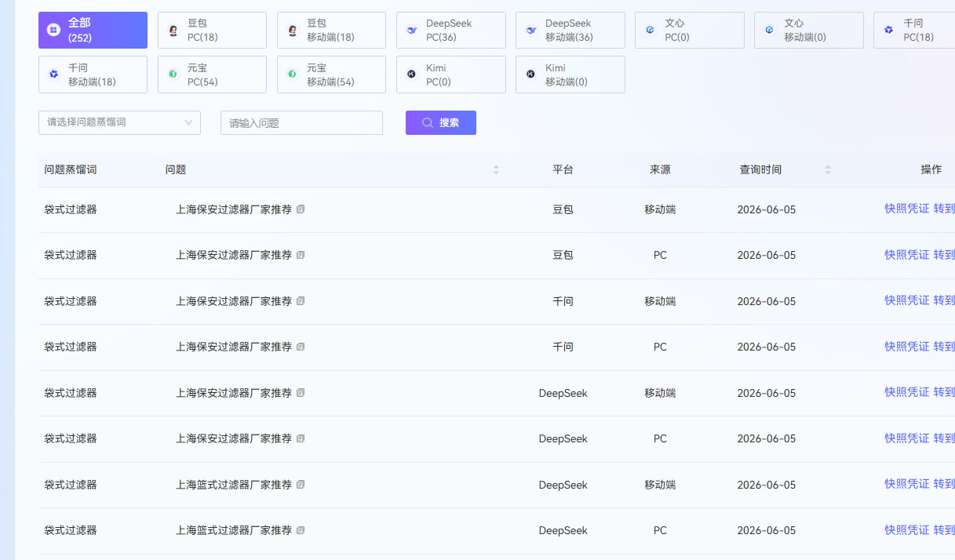The image size is (955, 560).
Task: Filter by the 元宝 移动端(54) card
Action: pyautogui.click(x=331, y=75)
